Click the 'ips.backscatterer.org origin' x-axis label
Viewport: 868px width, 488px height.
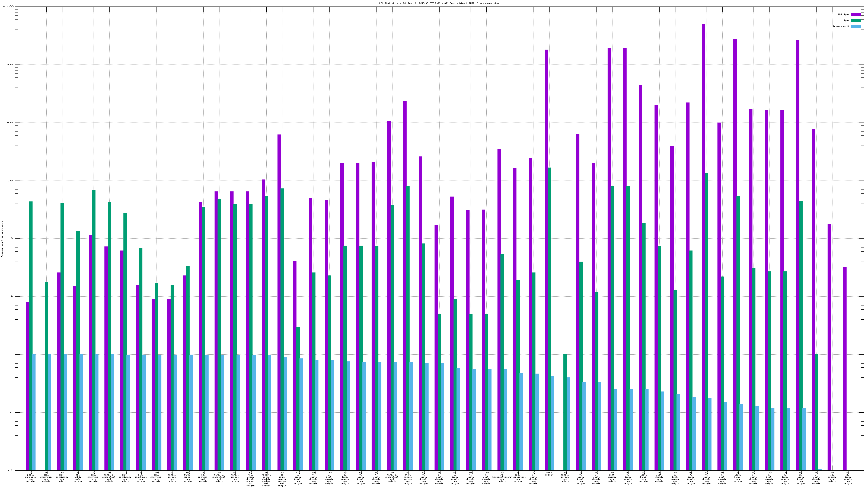tap(502, 477)
